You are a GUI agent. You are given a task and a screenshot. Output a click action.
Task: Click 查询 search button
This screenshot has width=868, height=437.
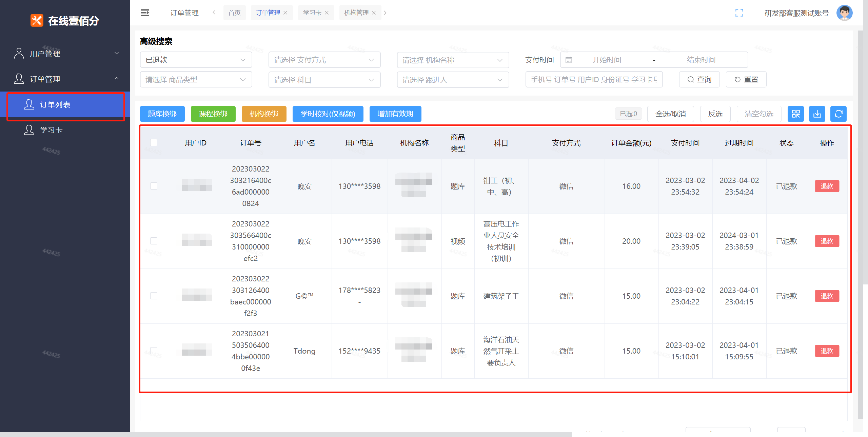tap(699, 80)
